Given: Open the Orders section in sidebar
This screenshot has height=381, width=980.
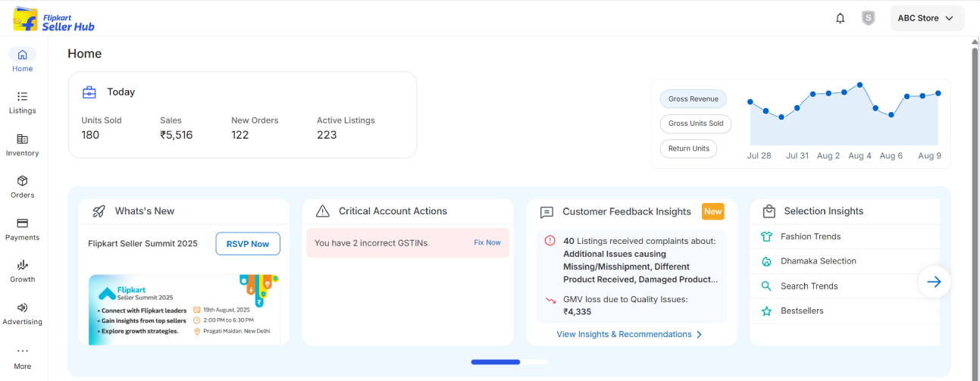Looking at the screenshot, I should pyautogui.click(x=22, y=186).
